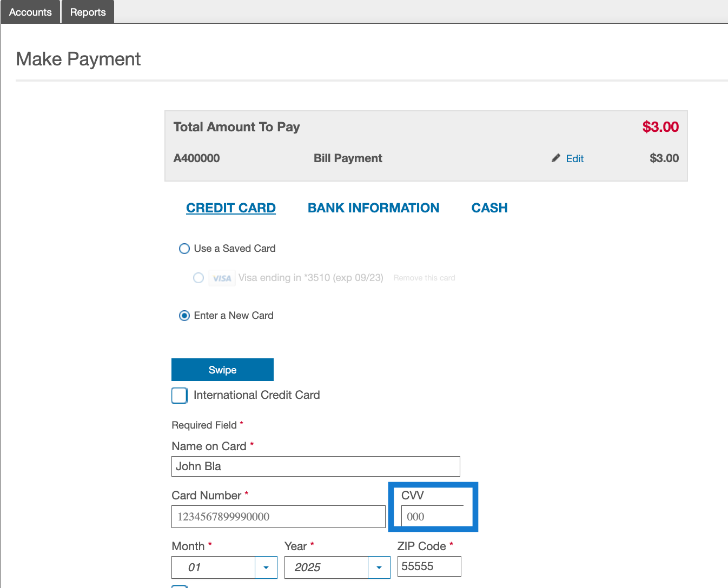
Task: Switch to Bank Information payment method
Action: tap(373, 208)
